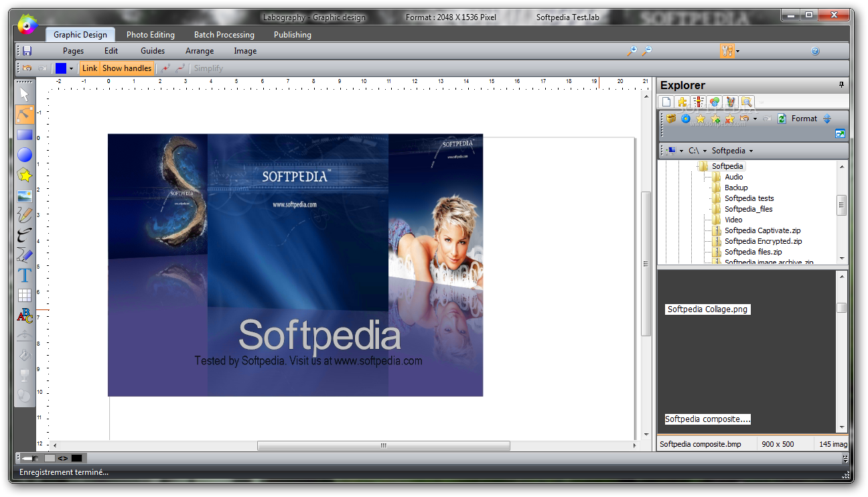Click the black swatch in bottom bar
Image resolution: width=868 pixels, height=497 pixels.
(x=76, y=458)
